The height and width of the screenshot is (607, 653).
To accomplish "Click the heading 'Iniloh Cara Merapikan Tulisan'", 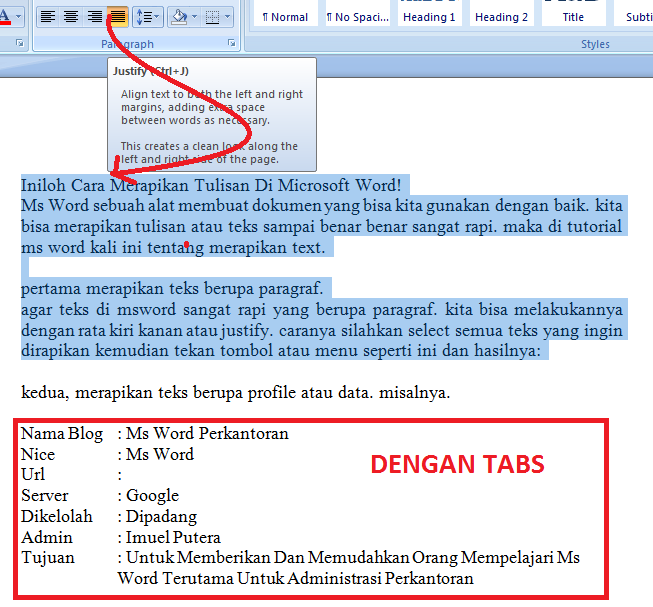I will point(211,185).
